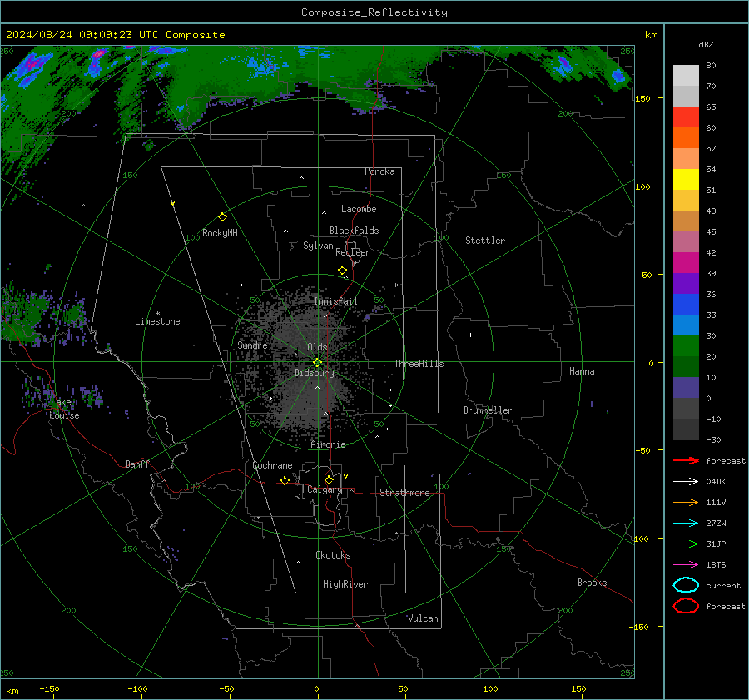Click the yellow diamond marker near RockyMH

click(222, 217)
